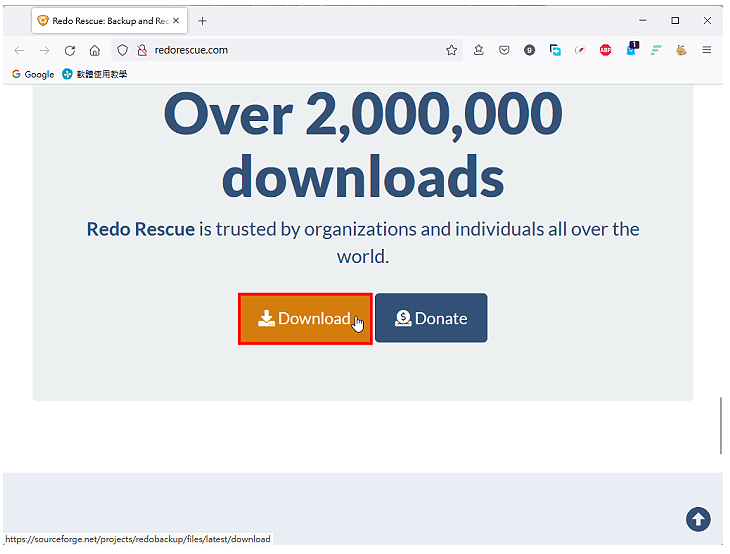Click the scroll-to-top arrow button
The image size is (730, 554).
click(698, 519)
